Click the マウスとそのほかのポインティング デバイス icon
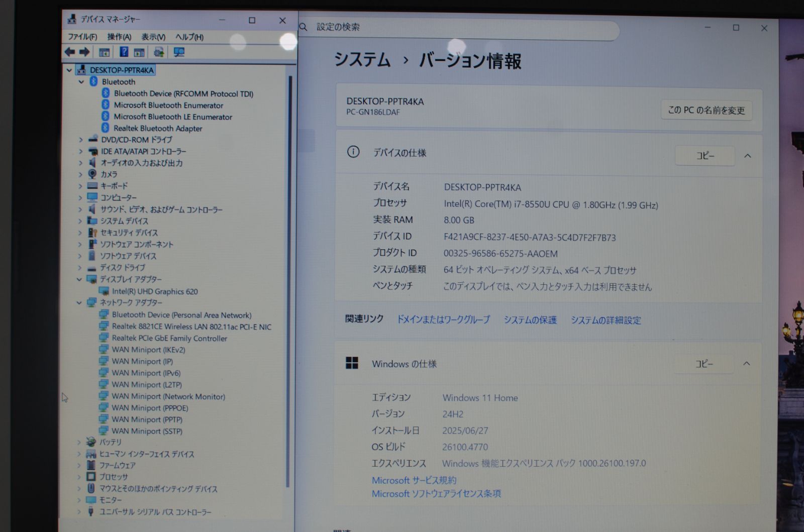804x532 pixels. [91, 488]
